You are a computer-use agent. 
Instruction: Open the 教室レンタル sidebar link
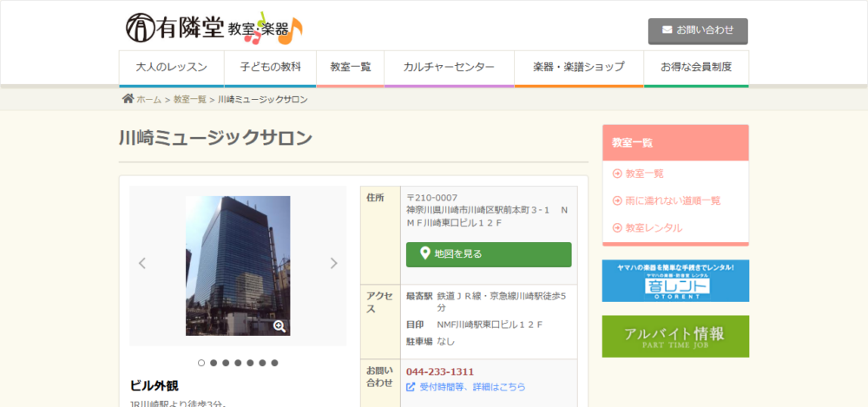tap(654, 227)
